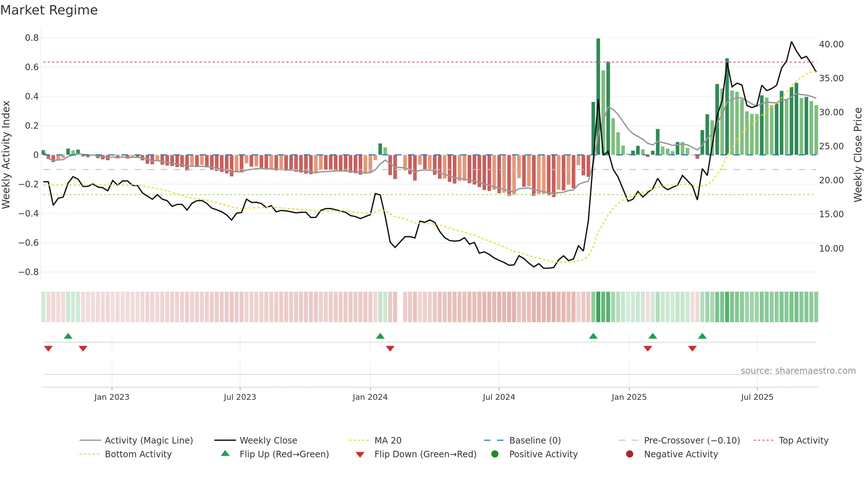
Task: Toggle the Top Activity legend entry
Action: (x=791, y=440)
